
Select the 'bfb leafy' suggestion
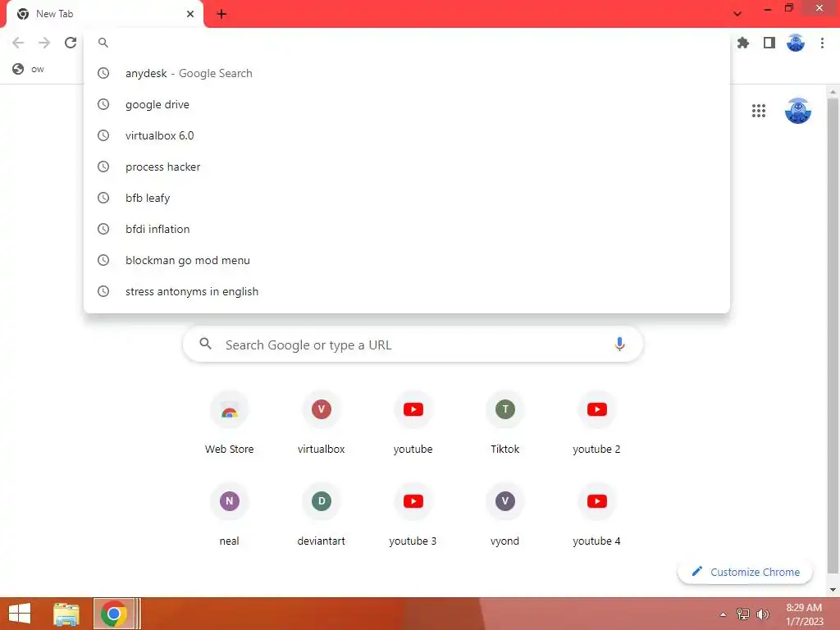click(x=407, y=198)
